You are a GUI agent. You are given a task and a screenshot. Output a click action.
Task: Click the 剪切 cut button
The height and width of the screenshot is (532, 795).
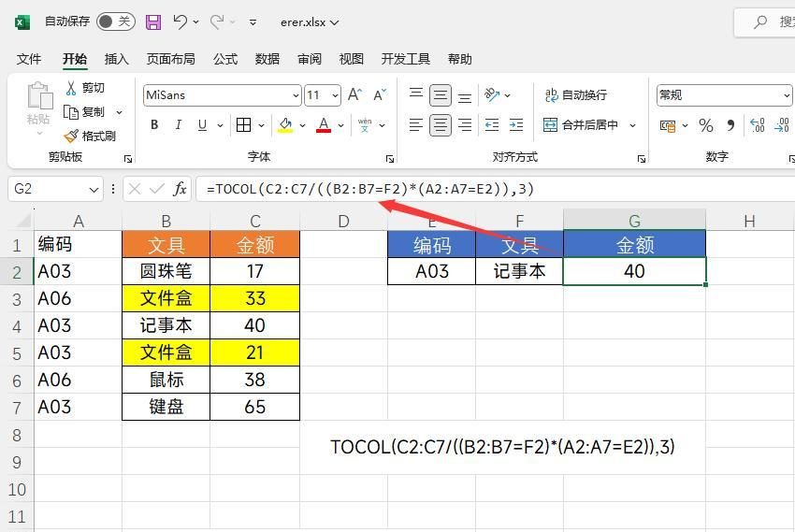[x=85, y=88]
